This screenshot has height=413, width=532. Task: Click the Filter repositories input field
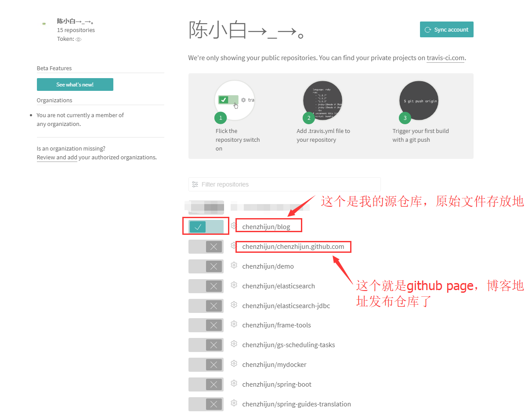pyautogui.click(x=284, y=184)
